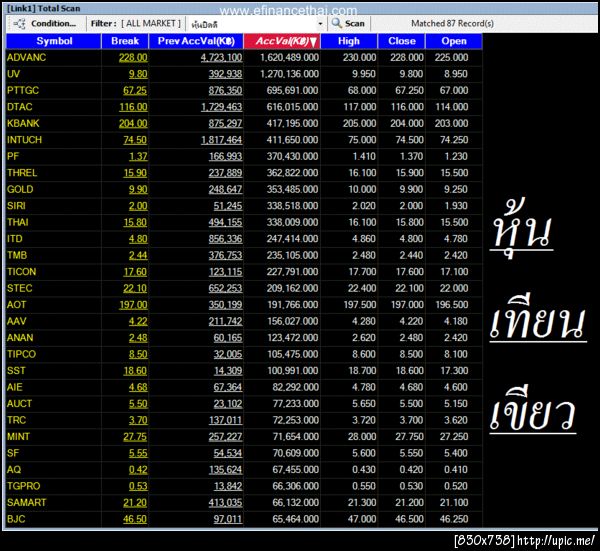Click STEC Prev AccVal 652,253
The width and height of the screenshot is (600, 551).
(x=225, y=288)
